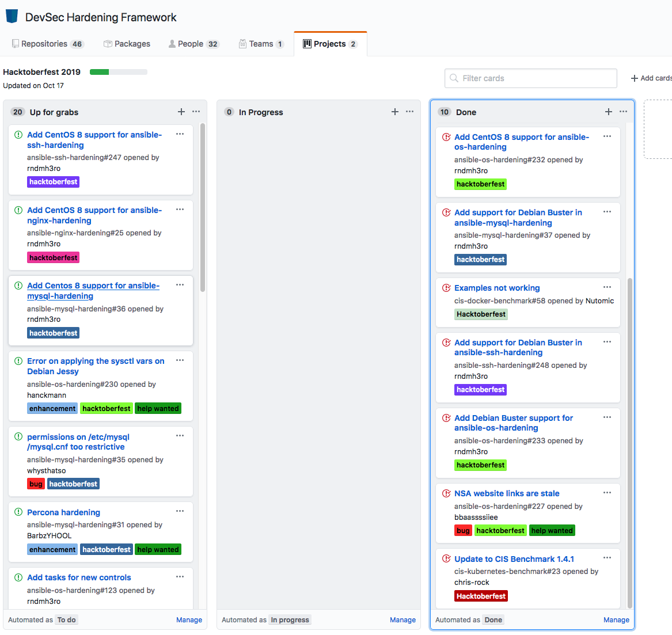Add a card to In Progress column
The height and width of the screenshot is (635, 672).
coord(394,112)
